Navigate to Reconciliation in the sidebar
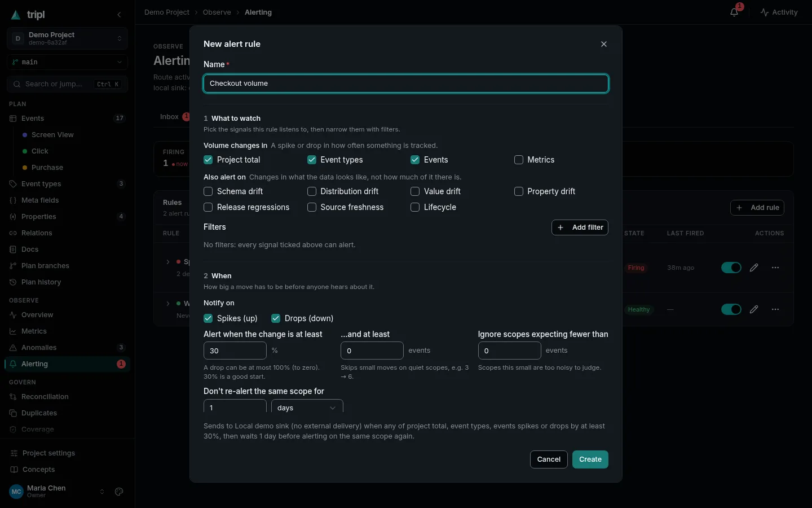 tap(68, 397)
